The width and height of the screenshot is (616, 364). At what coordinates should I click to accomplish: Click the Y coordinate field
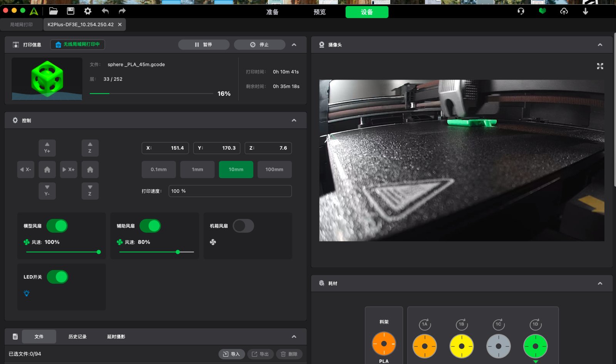tap(217, 148)
